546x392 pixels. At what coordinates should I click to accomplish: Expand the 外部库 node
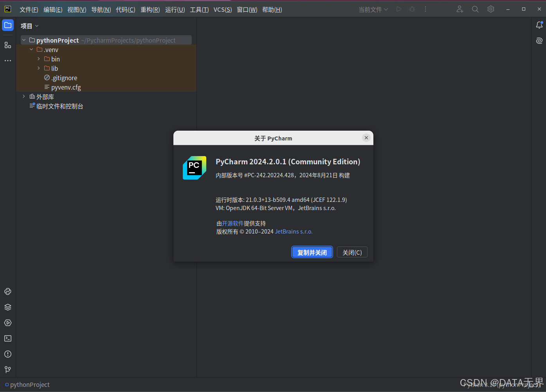(x=24, y=96)
